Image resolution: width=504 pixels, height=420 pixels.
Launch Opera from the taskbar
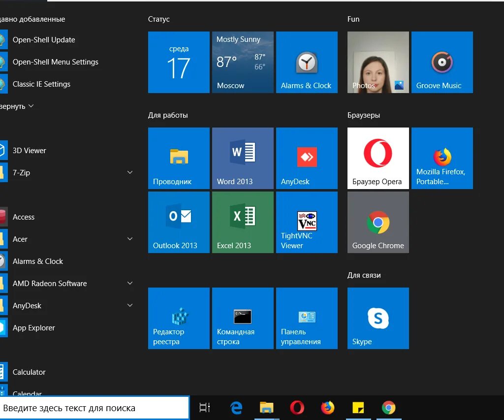[297, 408]
